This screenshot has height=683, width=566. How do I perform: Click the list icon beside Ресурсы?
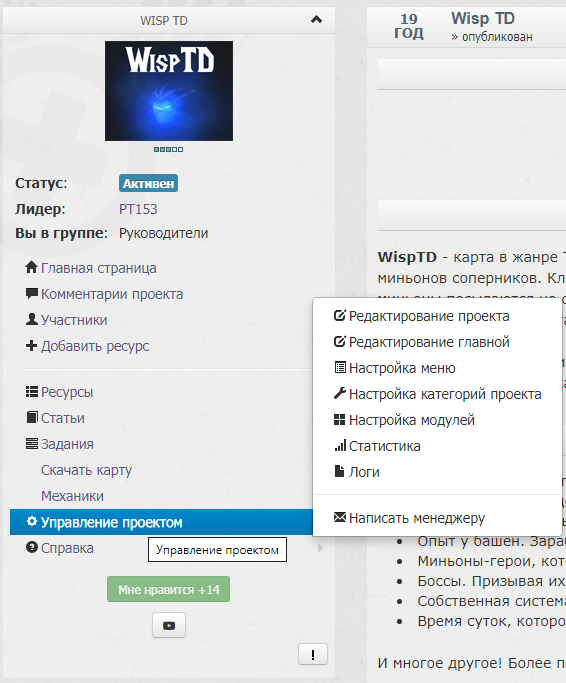click(x=31, y=392)
